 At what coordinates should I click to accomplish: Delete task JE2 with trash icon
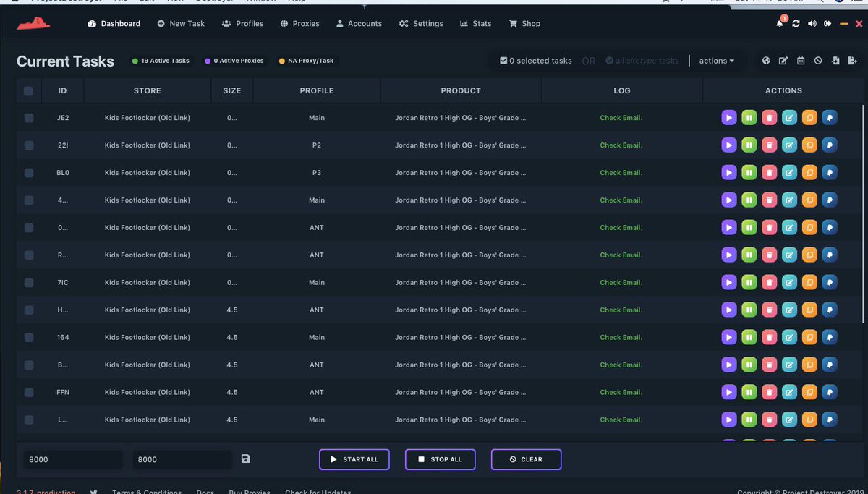coord(770,117)
